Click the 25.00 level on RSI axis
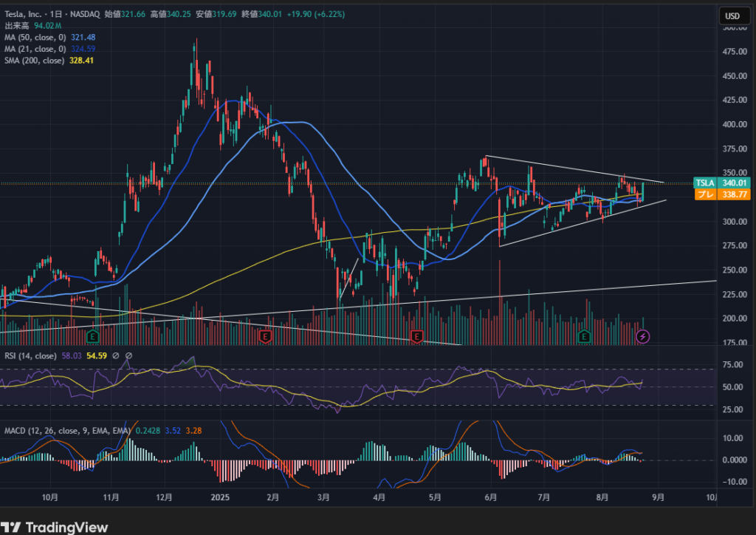756x535 pixels. tap(733, 409)
